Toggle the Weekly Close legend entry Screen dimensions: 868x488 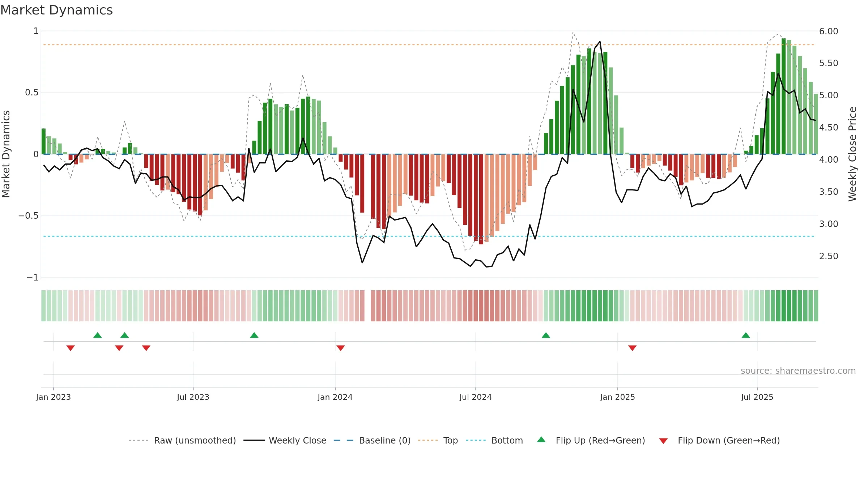pyautogui.click(x=285, y=440)
